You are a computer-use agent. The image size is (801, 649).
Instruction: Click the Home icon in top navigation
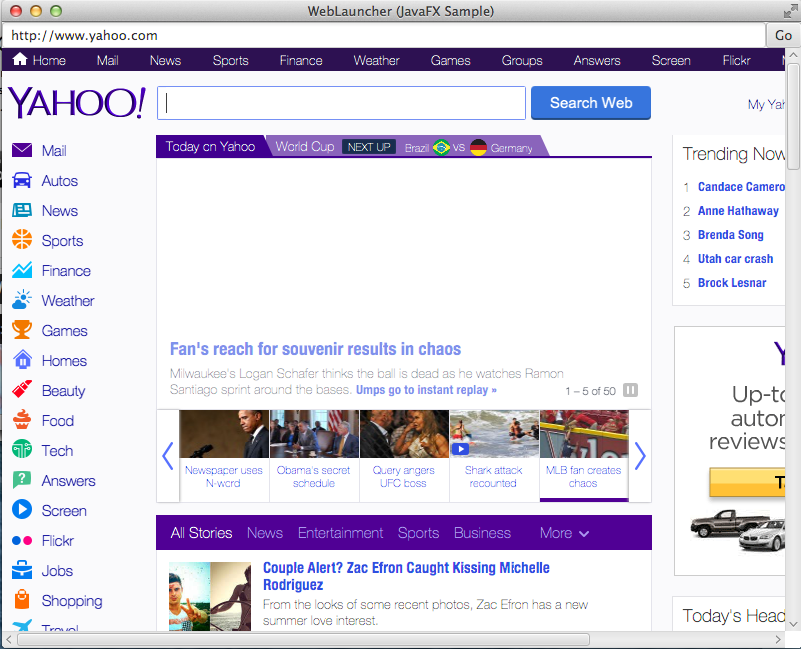tap(19, 60)
